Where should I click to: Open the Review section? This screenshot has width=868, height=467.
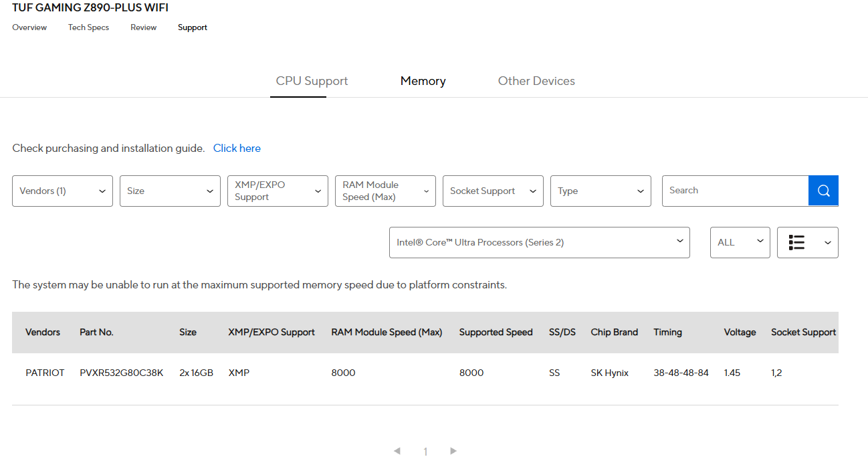point(143,27)
